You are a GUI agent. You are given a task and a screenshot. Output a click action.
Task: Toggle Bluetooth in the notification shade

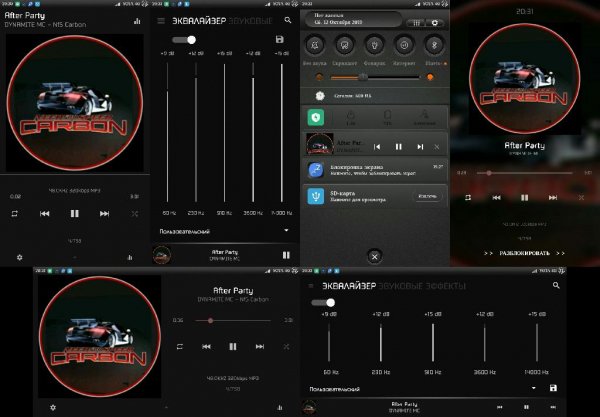pyautogui.click(x=434, y=45)
